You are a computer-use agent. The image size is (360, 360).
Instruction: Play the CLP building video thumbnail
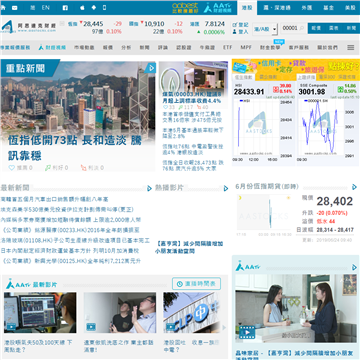[x=191, y=313]
